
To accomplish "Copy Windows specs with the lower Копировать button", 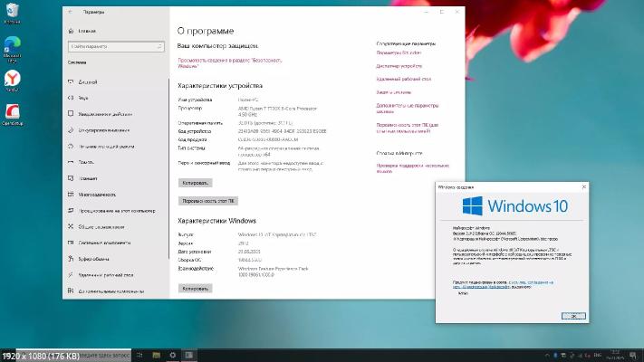I will click(195, 289).
